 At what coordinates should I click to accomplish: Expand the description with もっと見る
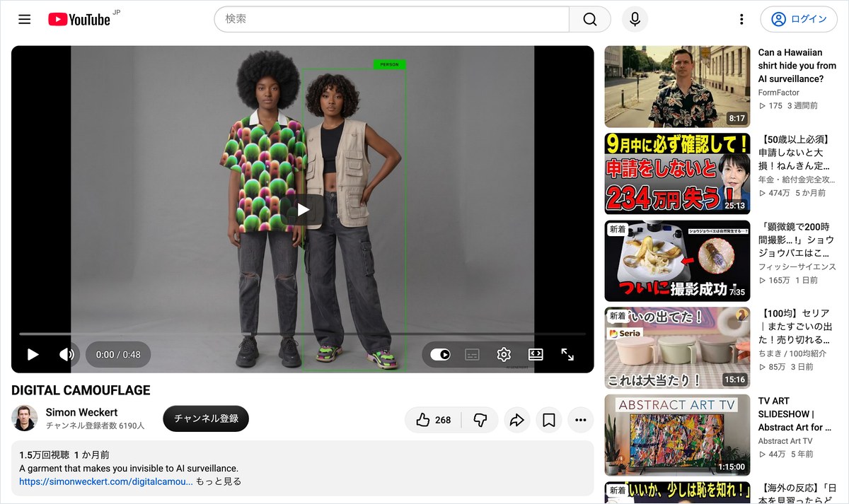pos(219,481)
